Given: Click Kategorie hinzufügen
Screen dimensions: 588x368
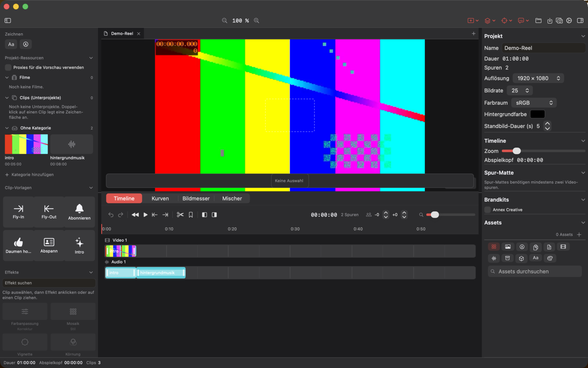Looking at the screenshot, I should (x=29, y=175).
